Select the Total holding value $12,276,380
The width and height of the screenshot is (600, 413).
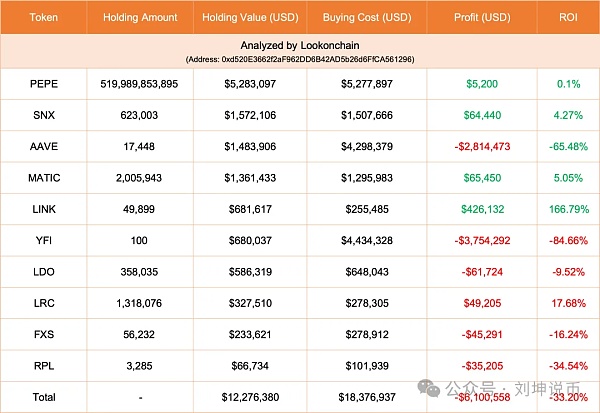pyautogui.click(x=253, y=398)
